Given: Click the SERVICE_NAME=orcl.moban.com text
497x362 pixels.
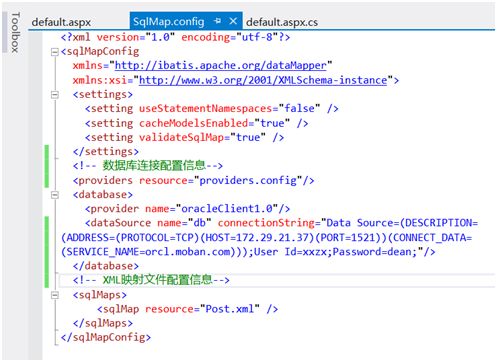Looking at the screenshot, I should tap(148, 252).
